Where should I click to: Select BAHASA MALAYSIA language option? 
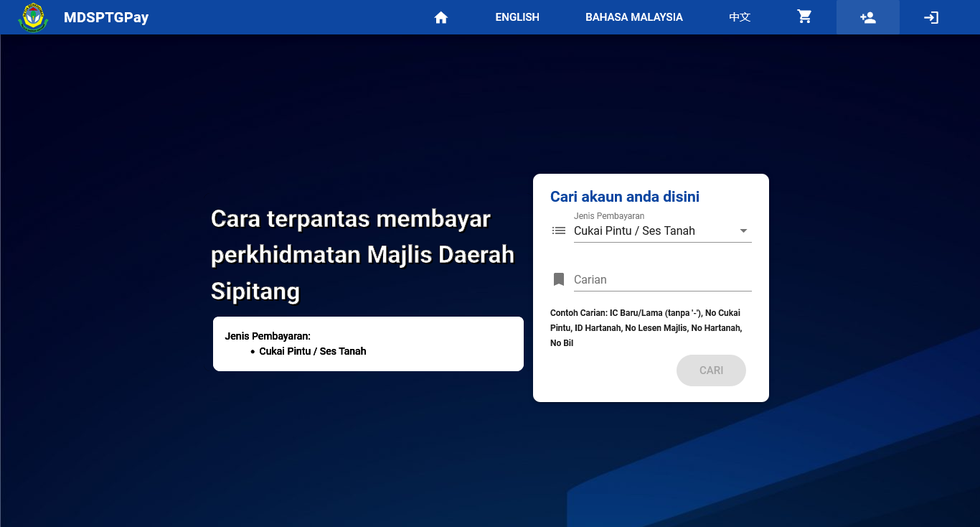tap(634, 17)
